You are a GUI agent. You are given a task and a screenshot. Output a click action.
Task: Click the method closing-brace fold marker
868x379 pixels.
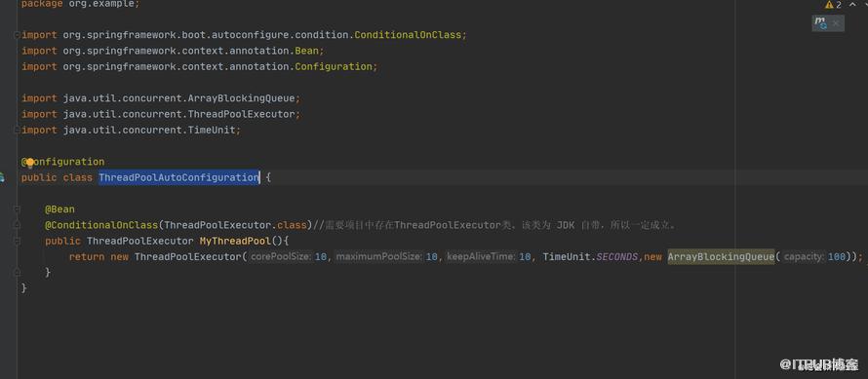[x=18, y=273]
